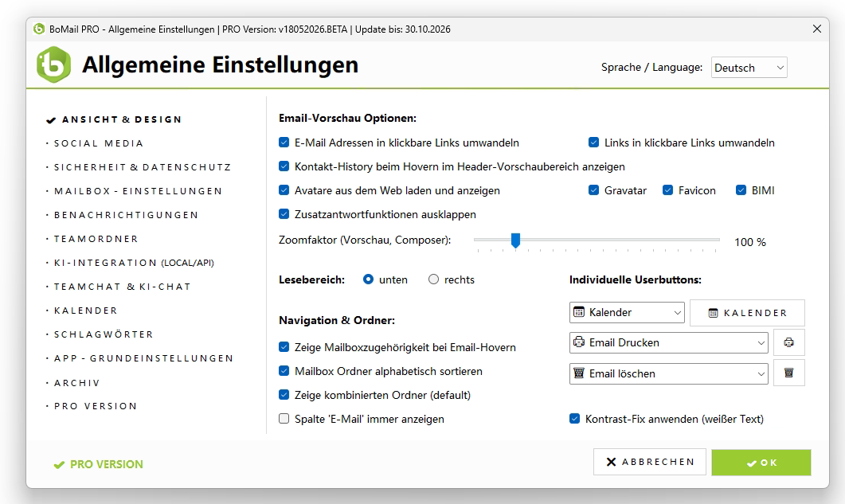Screen dimensions: 845x504
Task: Open Mailbox-Einstellungen section
Action: coord(138,191)
